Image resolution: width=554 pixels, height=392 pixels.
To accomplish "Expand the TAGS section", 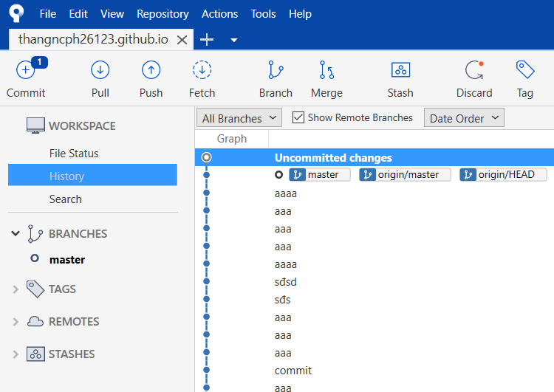I will (16, 289).
